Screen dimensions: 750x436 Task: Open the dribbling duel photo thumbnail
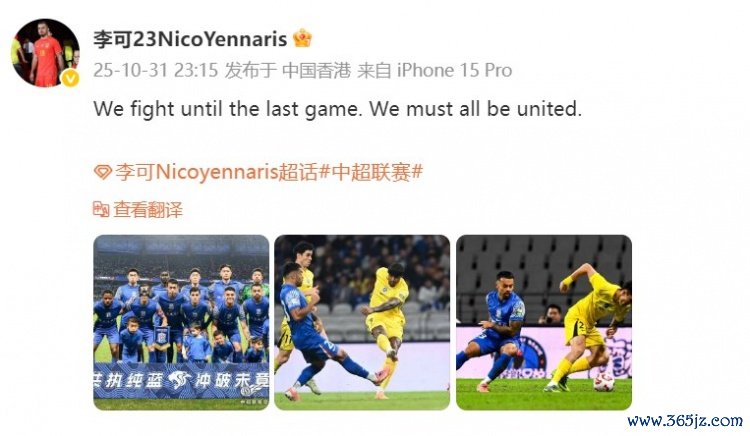[544, 322]
